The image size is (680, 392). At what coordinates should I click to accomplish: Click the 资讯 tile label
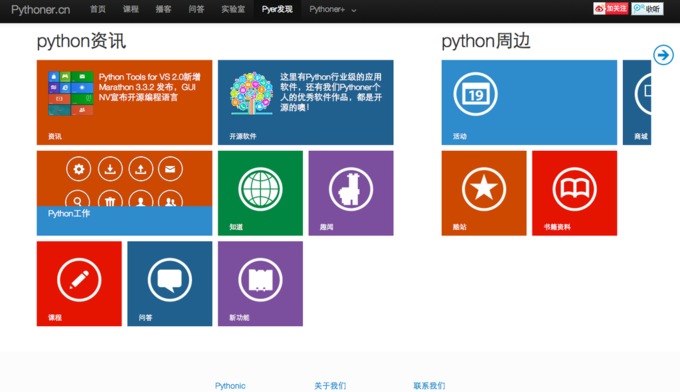point(55,136)
